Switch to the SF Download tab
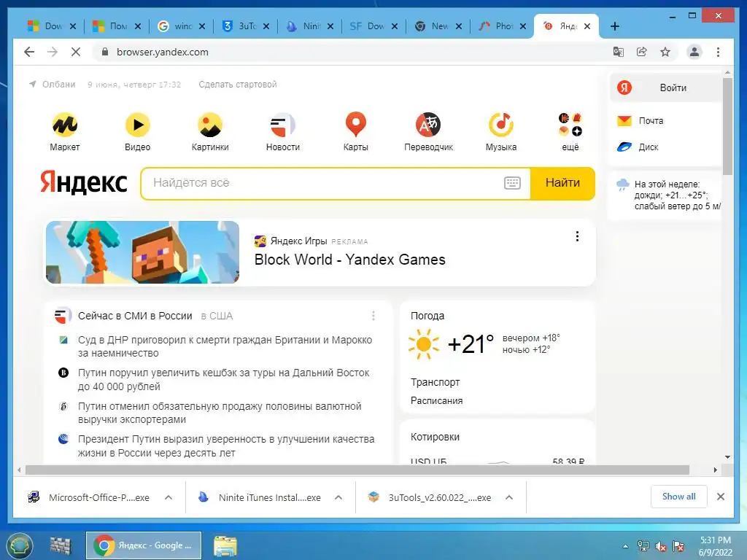747x560 pixels. tap(374, 26)
